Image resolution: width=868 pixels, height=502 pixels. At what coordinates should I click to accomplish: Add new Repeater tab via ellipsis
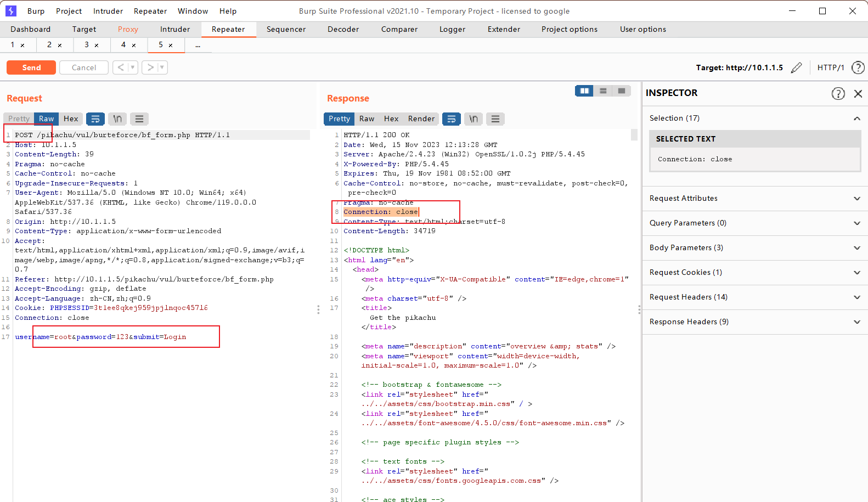(198, 45)
